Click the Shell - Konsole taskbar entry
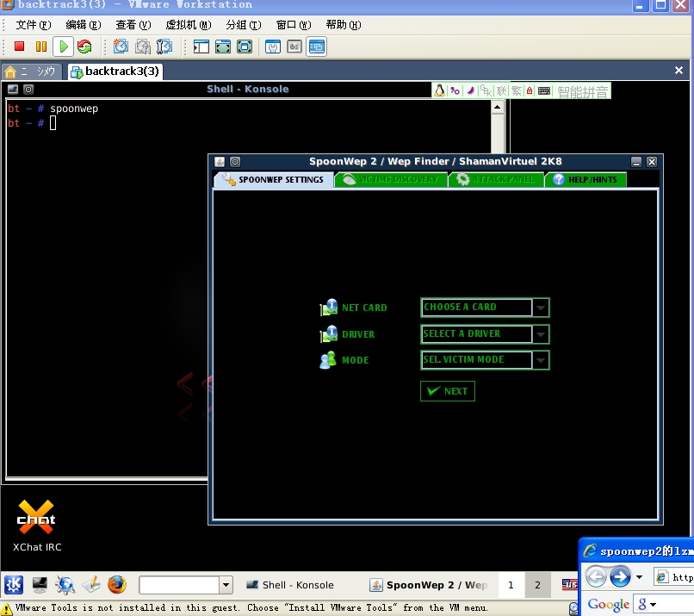Screen dimensions: 694x616 [290, 585]
